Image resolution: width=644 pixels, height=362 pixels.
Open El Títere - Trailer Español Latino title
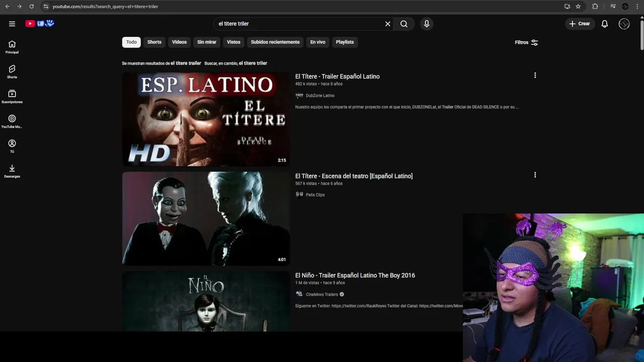click(338, 76)
